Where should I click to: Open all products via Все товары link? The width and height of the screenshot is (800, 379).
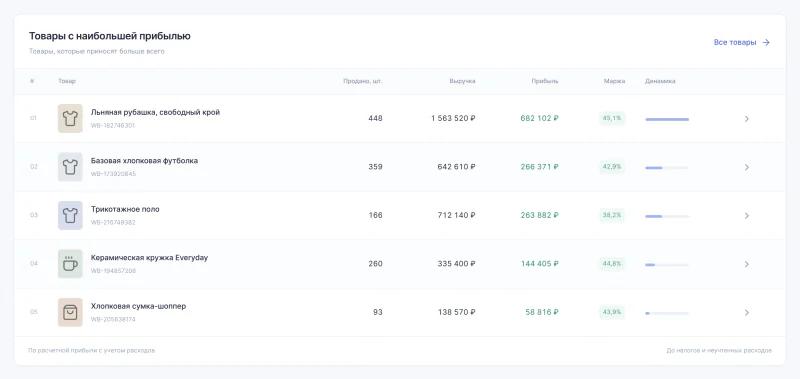[742, 43]
